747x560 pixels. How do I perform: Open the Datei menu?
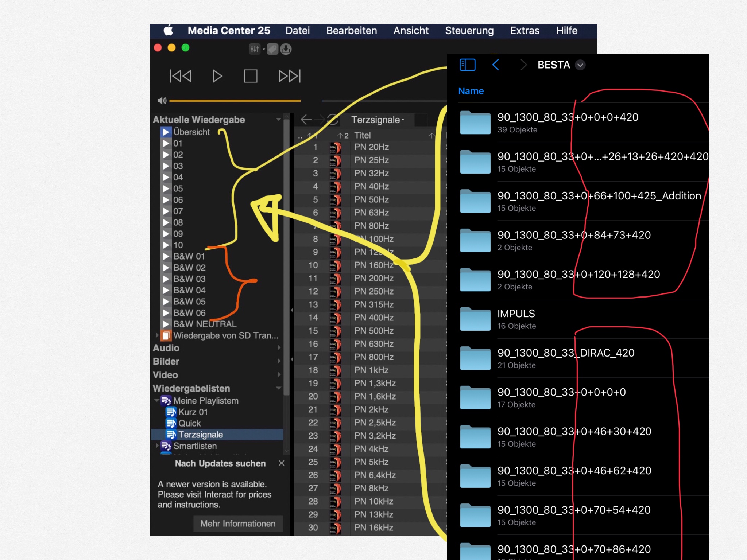(x=297, y=31)
